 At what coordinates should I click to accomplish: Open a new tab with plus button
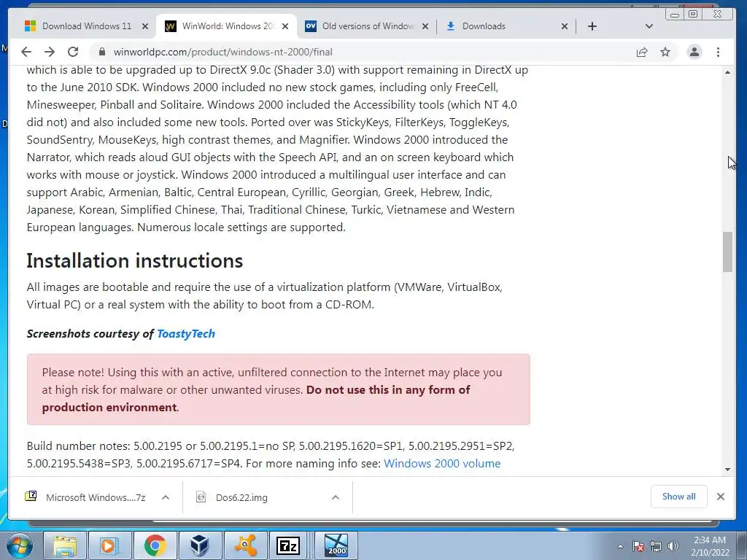(x=592, y=26)
